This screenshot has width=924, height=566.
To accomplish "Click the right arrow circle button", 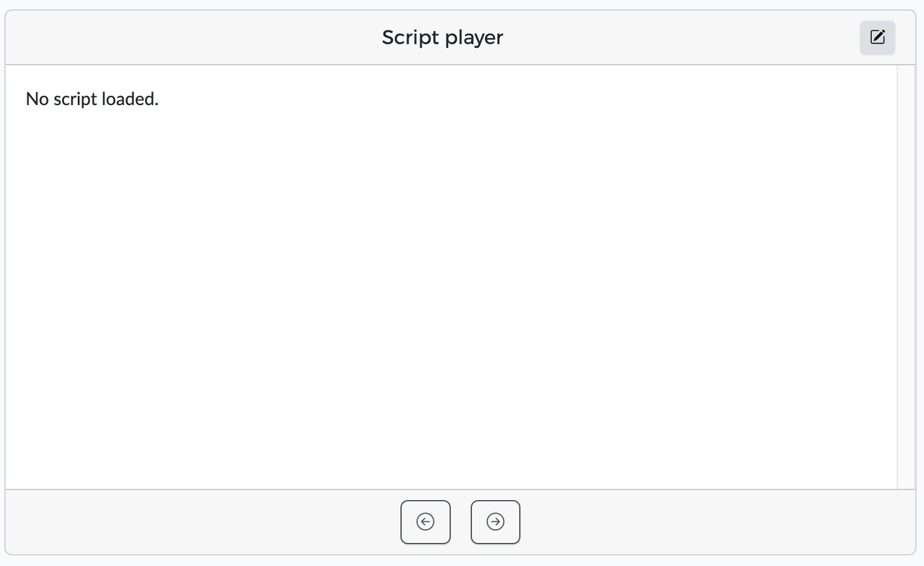I will (496, 522).
